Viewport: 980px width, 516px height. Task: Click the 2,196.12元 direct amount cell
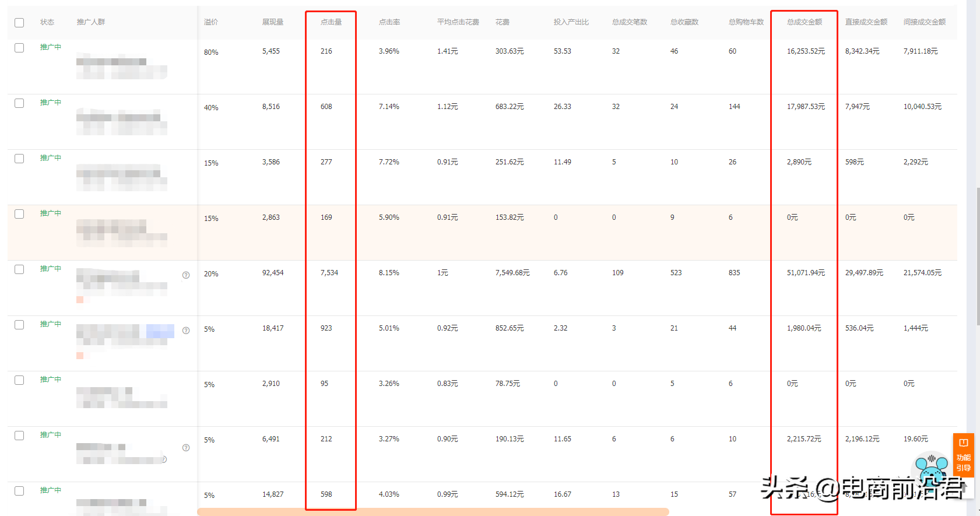862,439
